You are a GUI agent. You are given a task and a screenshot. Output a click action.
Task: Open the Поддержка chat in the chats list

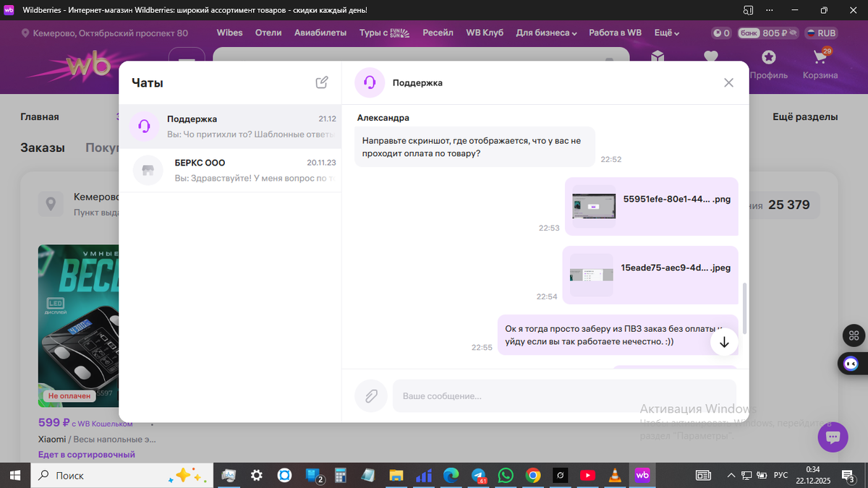click(x=230, y=127)
